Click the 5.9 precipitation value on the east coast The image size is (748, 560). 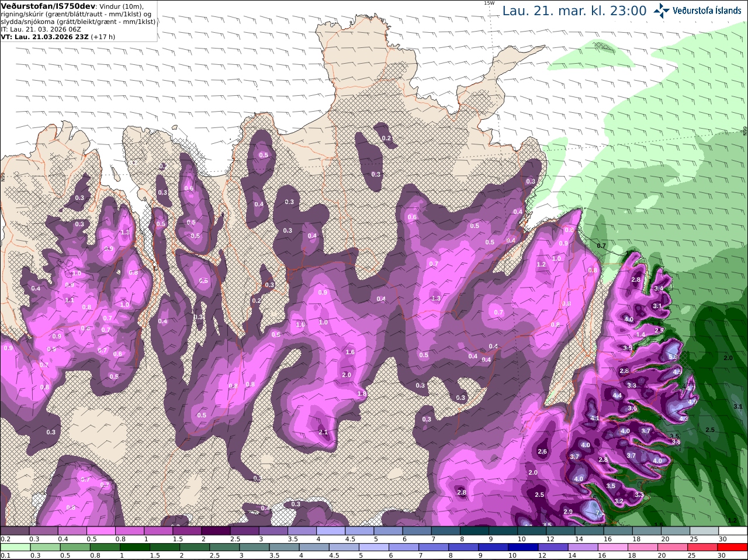click(673, 357)
